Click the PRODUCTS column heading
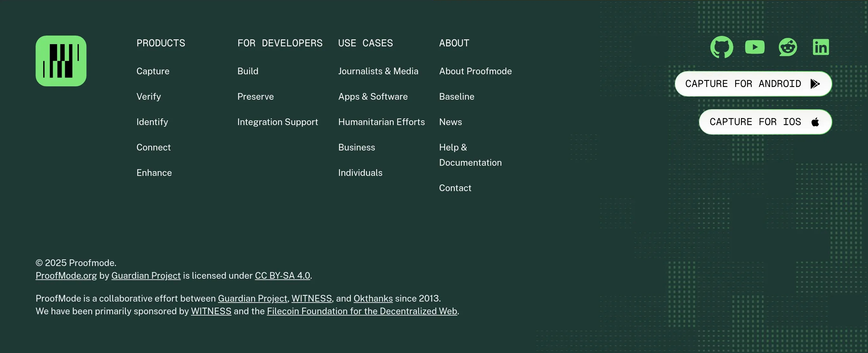This screenshot has width=868, height=353. tap(161, 43)
